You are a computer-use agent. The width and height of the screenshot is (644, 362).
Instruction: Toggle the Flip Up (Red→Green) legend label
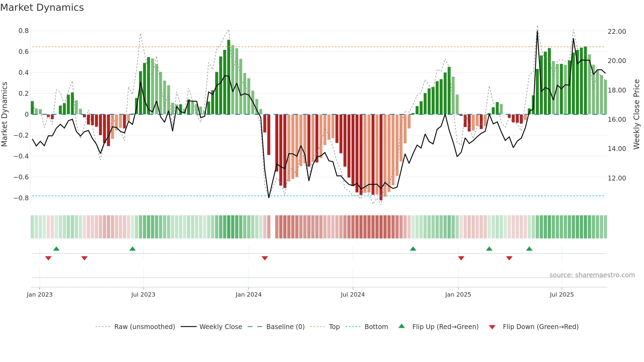(445, 327)
